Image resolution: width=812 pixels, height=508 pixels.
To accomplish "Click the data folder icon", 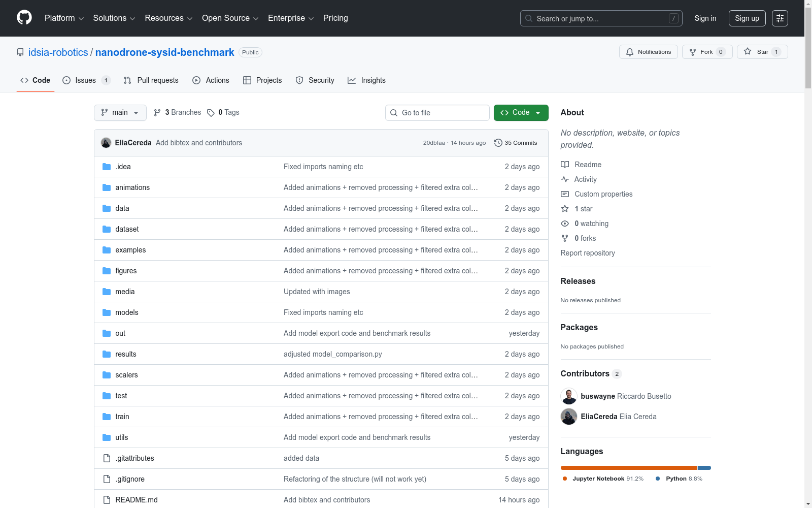I will tap(107, 208).
